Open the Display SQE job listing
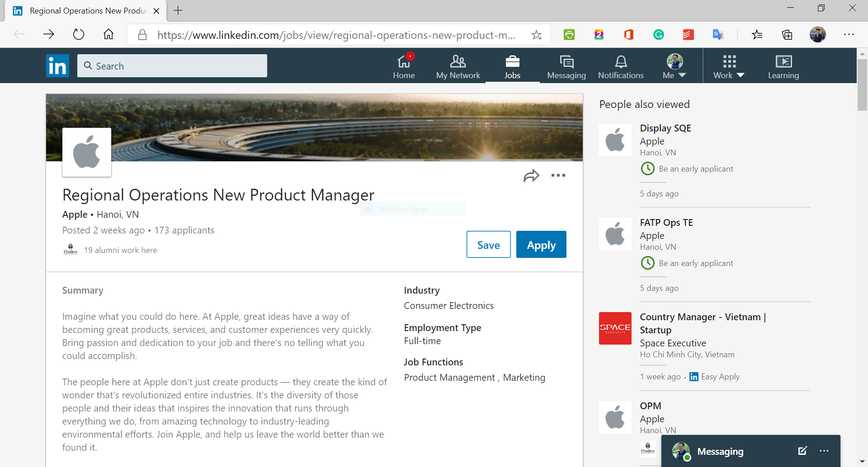 tap(665, 128)
